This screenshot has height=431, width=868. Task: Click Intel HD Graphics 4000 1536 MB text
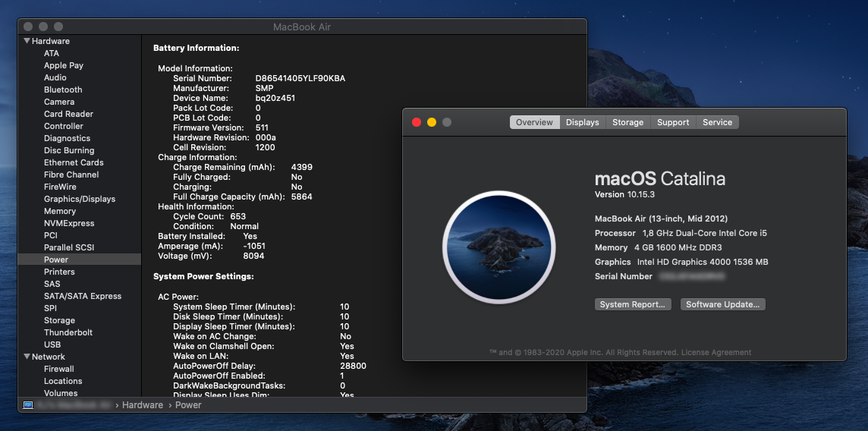(x=703, y=262)
